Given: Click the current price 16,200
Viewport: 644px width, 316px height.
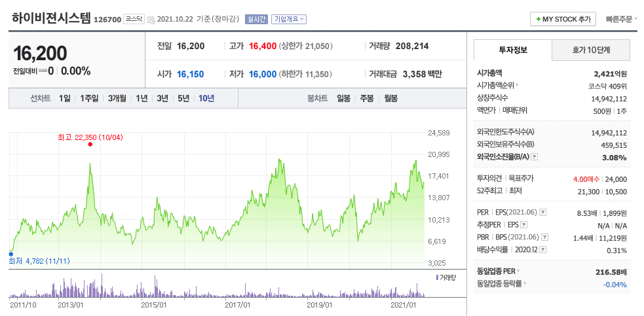Looking at the screenshot, I should click(x=40, y=53).
